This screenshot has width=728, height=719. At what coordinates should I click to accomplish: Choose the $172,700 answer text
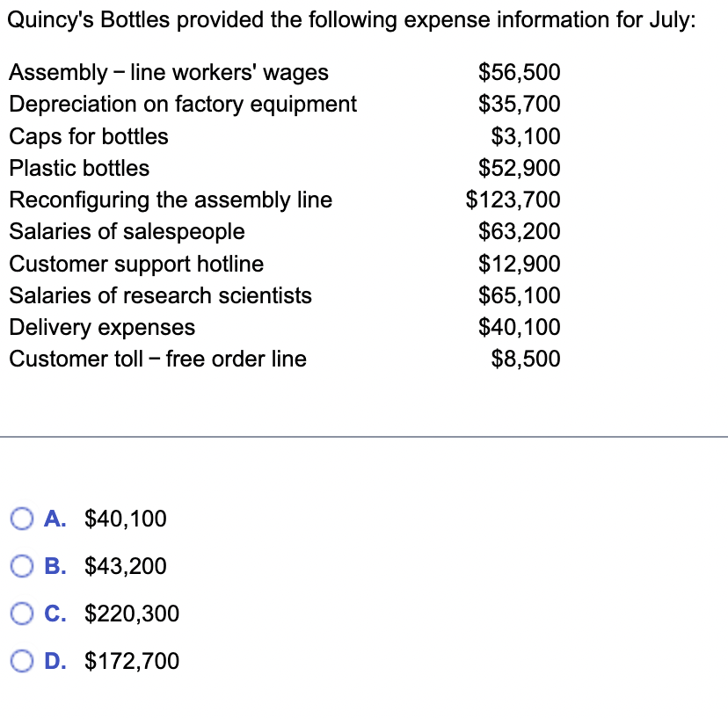[x=131, y=660]
